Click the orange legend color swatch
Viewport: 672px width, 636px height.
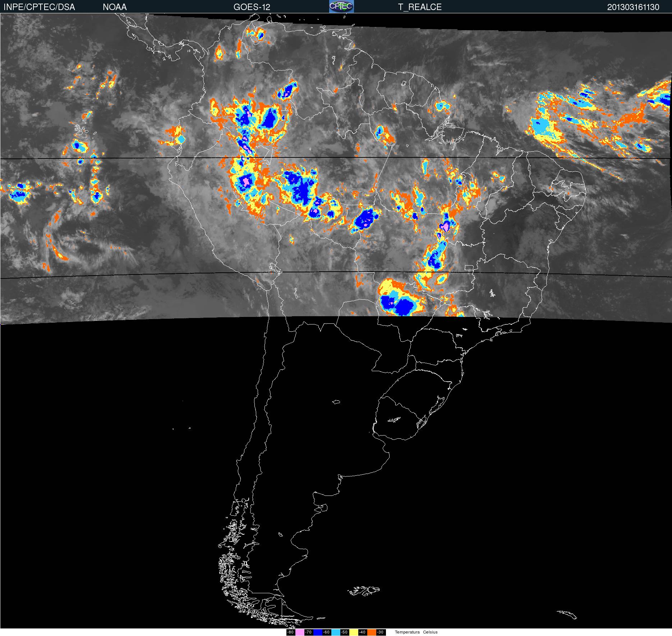[372, 632]
